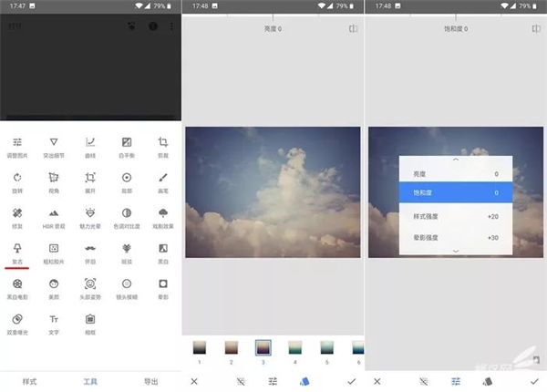
Task: Pick the 画笔 brush tool
Action: click(163, 183)
